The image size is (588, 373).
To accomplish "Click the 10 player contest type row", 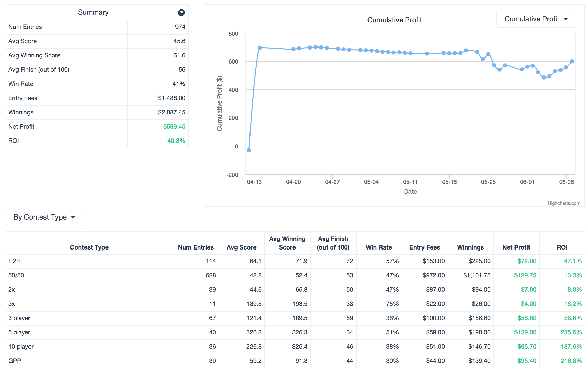I will (21, 347).
